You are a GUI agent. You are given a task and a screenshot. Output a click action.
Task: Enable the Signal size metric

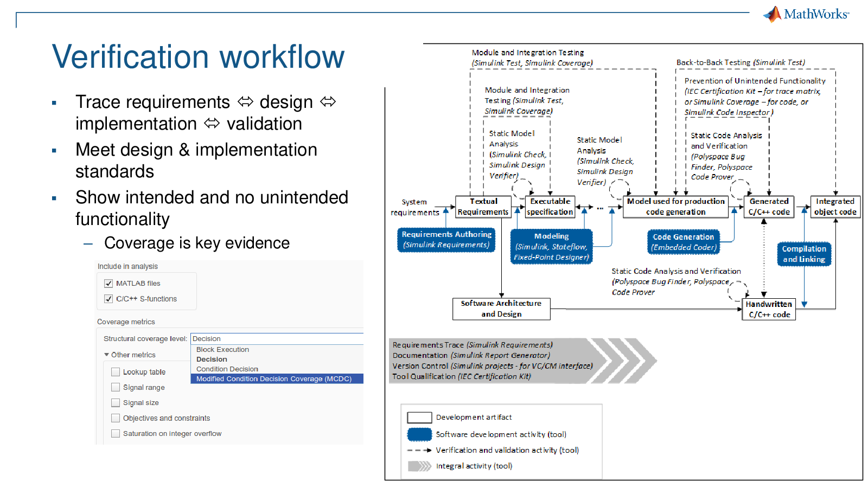(x=116, y=402)
